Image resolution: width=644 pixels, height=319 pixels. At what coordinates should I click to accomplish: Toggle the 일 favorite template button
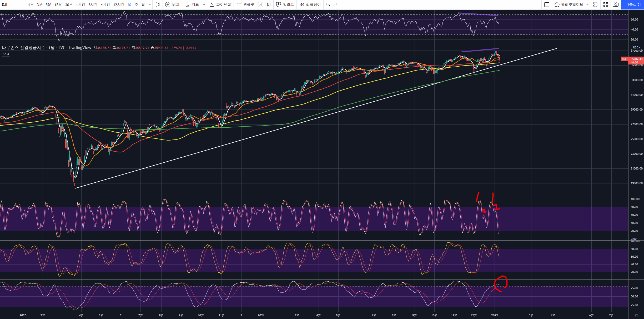268,4
